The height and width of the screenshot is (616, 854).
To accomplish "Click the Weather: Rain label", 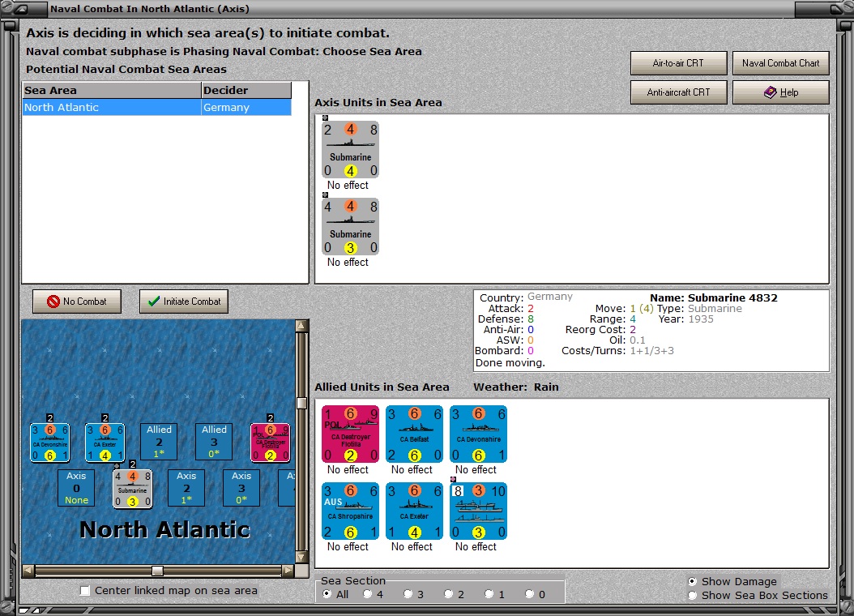I will (x=516, y=387).
